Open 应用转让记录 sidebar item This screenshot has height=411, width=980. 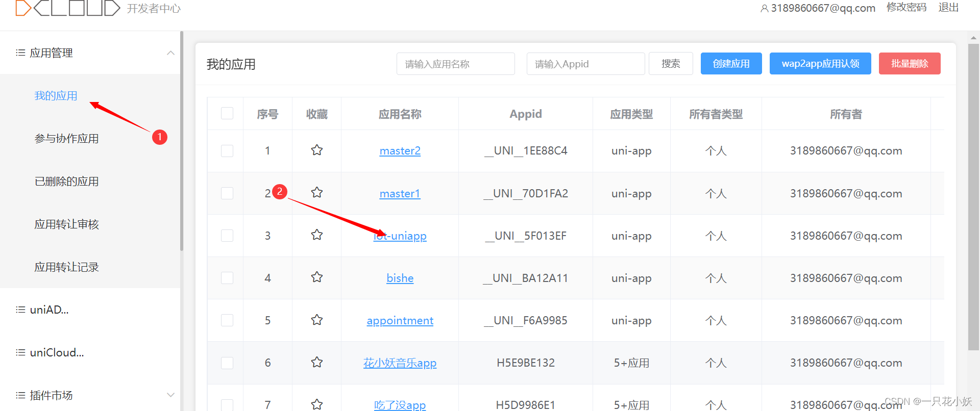coord(66,267)
